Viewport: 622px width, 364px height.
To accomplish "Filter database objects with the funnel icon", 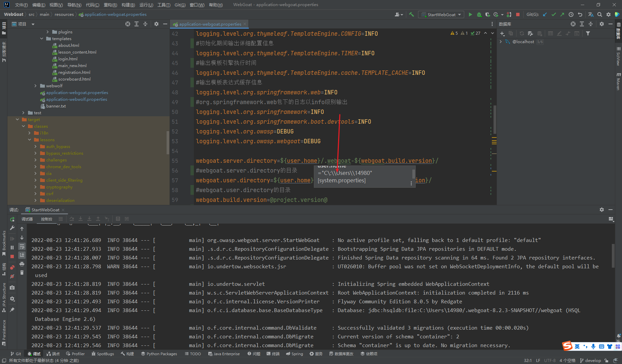I will pos(588,33).
